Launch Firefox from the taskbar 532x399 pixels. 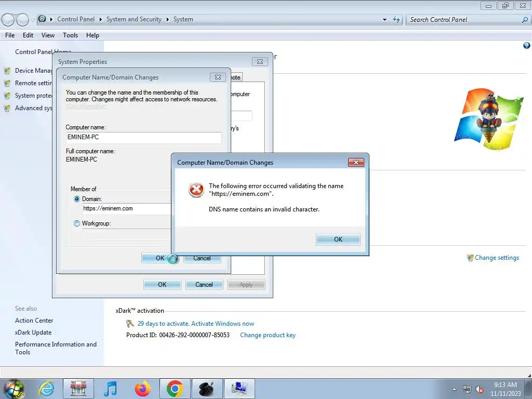click(142, 389)
